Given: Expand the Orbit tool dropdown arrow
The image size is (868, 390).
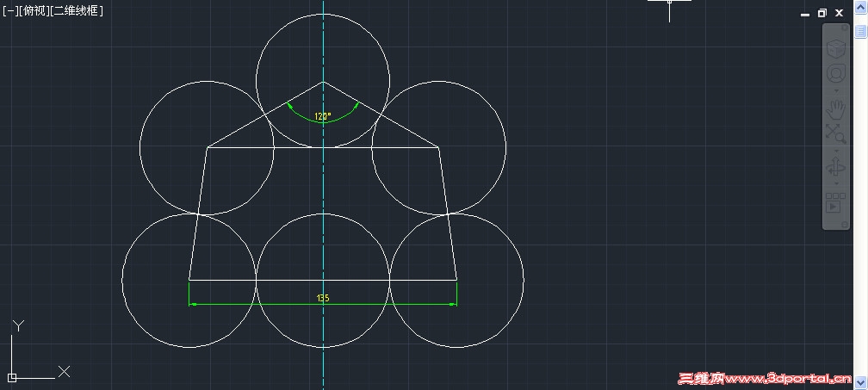Looking at the screenshot, I should pyautogui.click(x=836, y=183).
